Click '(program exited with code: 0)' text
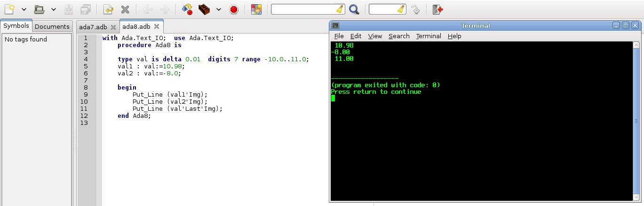This screenshot has width=644, height=206. point(386,85)
